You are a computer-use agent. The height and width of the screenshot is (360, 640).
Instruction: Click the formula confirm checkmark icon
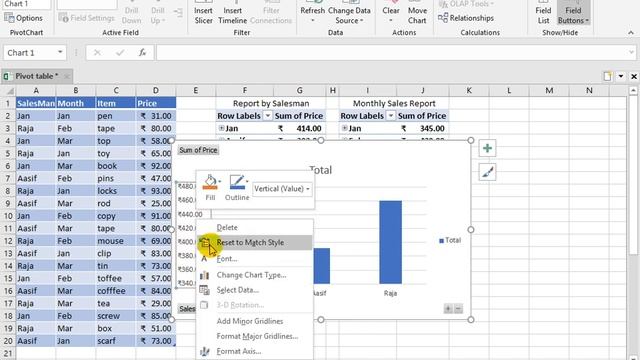pyautogui.click(x=120, y=53)
